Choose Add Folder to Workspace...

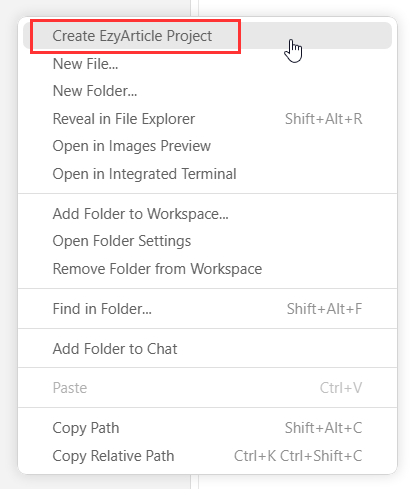click(x=207, y=214)
